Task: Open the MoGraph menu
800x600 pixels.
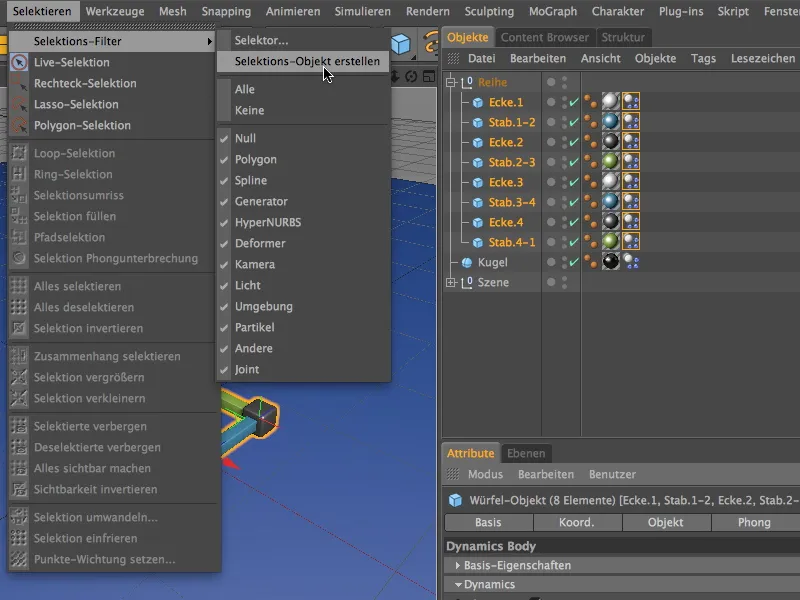Action: 553,11
